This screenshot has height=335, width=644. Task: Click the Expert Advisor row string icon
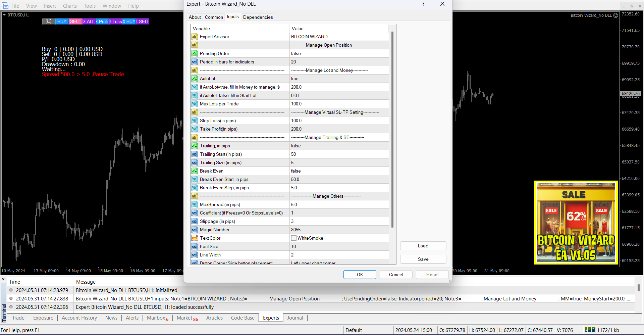coord(195,37)
